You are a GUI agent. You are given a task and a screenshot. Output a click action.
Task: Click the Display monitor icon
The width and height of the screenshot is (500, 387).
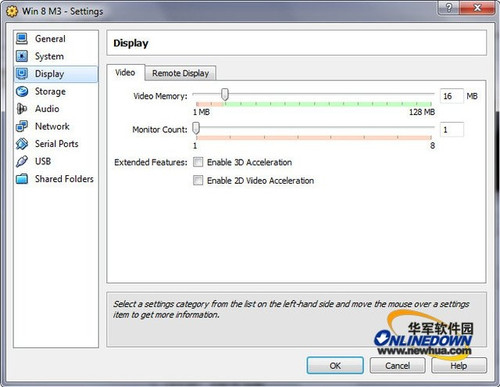coord(22,74)
